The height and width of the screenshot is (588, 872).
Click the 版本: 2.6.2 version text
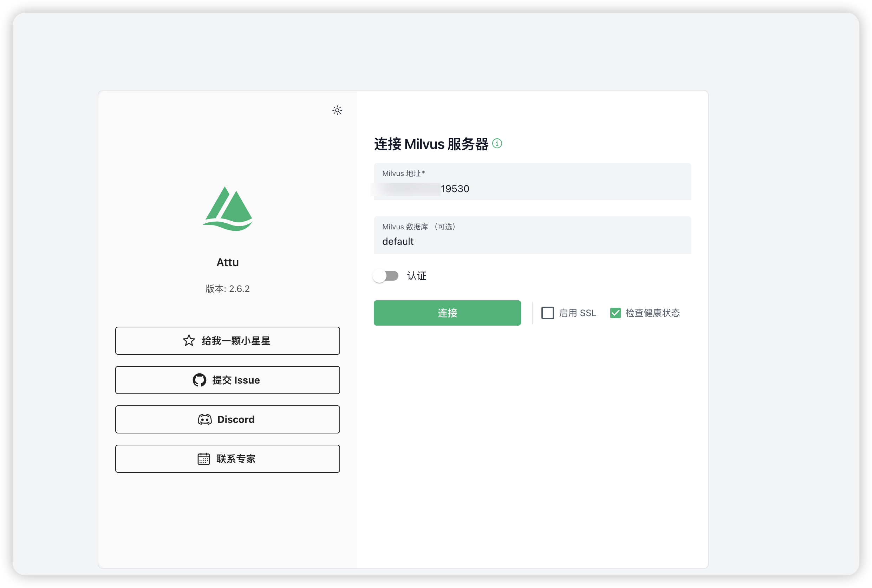coord(228,289)
